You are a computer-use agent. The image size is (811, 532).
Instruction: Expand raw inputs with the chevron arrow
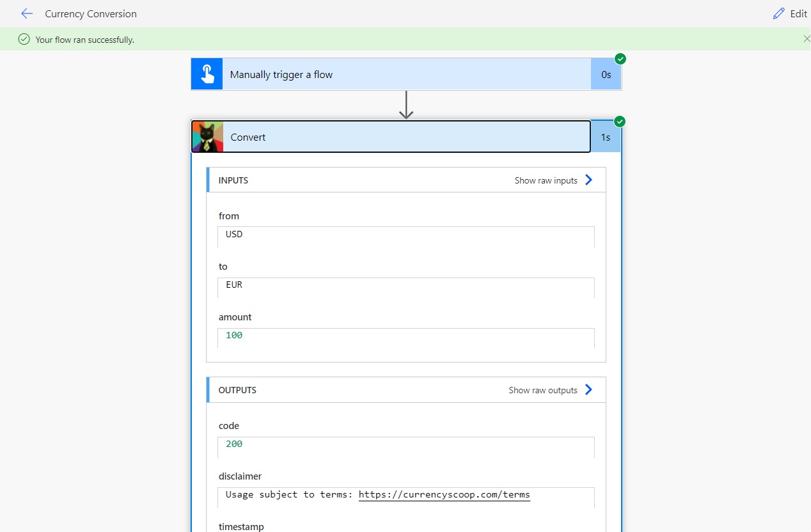coord(588,180)
